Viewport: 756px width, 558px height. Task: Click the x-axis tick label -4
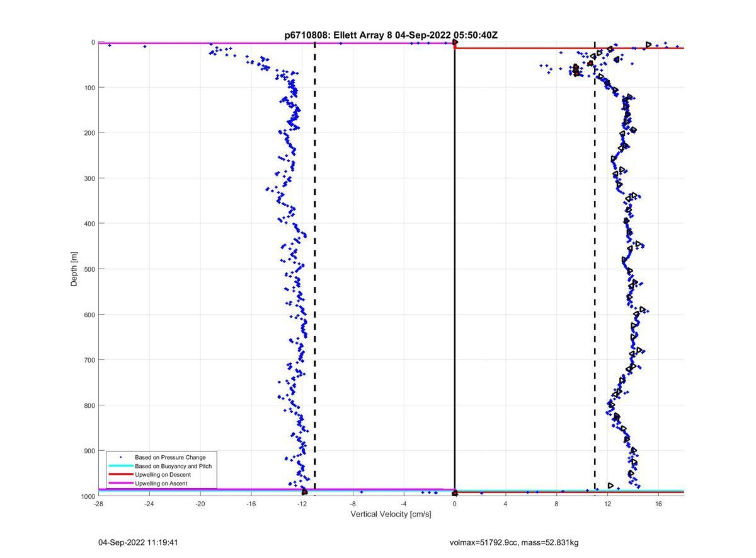[404, 504]
